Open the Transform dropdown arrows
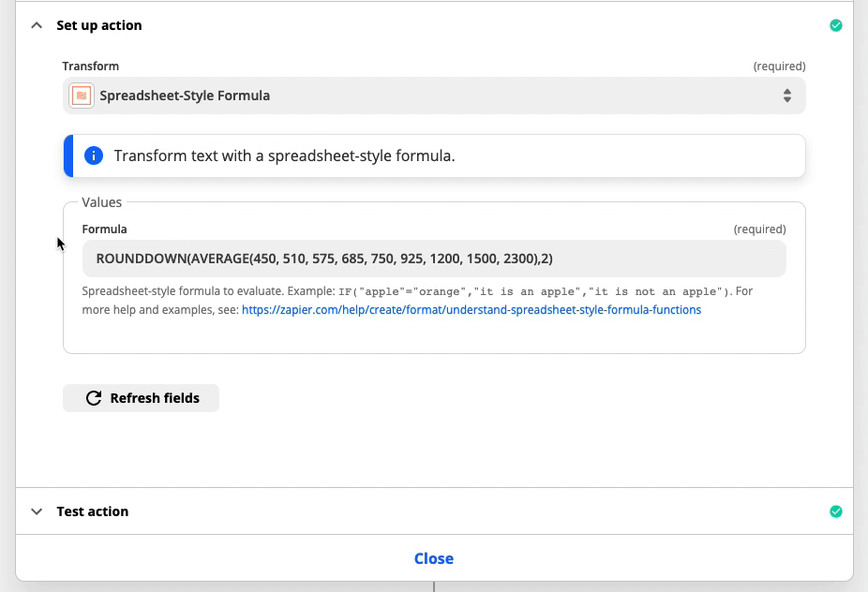Viewport: 868px width, 592px height. coord(786,96)
